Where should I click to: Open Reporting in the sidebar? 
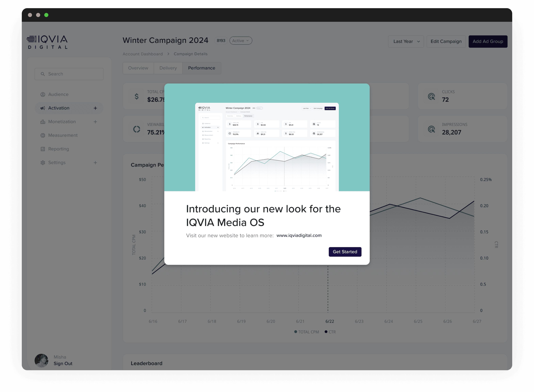click(69, 149)
